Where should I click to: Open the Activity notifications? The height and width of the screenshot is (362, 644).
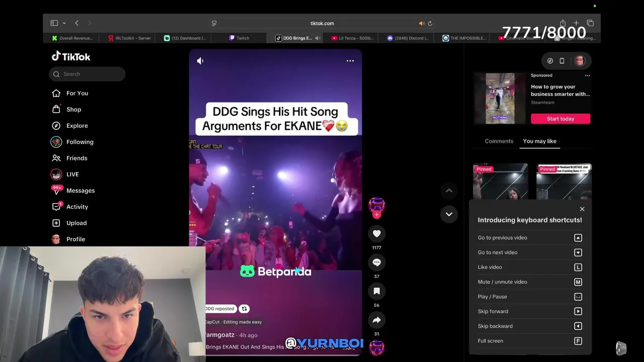70,207
